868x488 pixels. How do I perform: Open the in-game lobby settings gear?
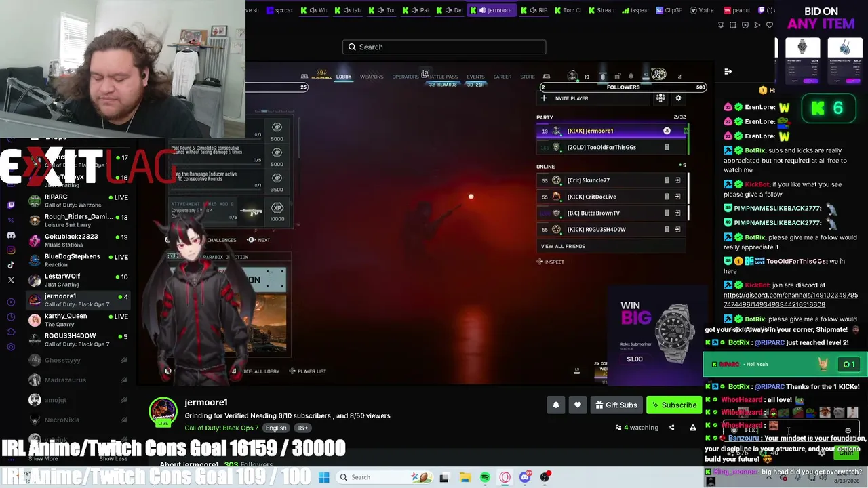click(678, 98)
